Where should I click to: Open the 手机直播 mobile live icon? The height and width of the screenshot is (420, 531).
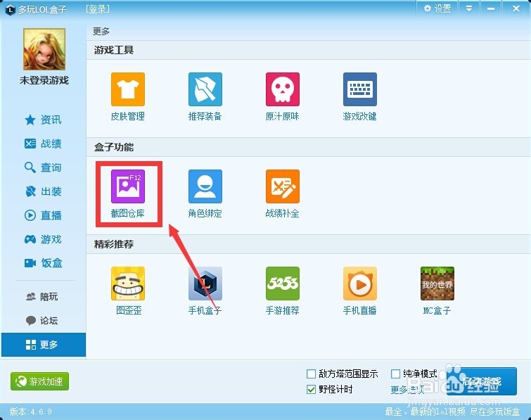360,284
